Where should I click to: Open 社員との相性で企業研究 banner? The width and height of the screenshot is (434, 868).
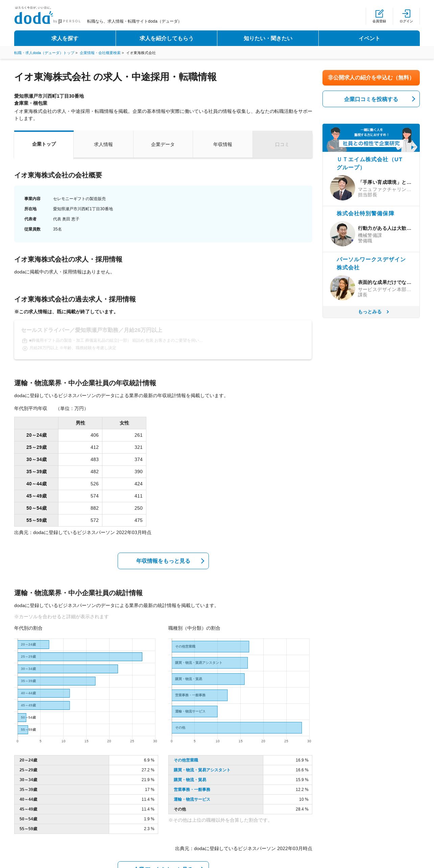(x=371, y=138)
